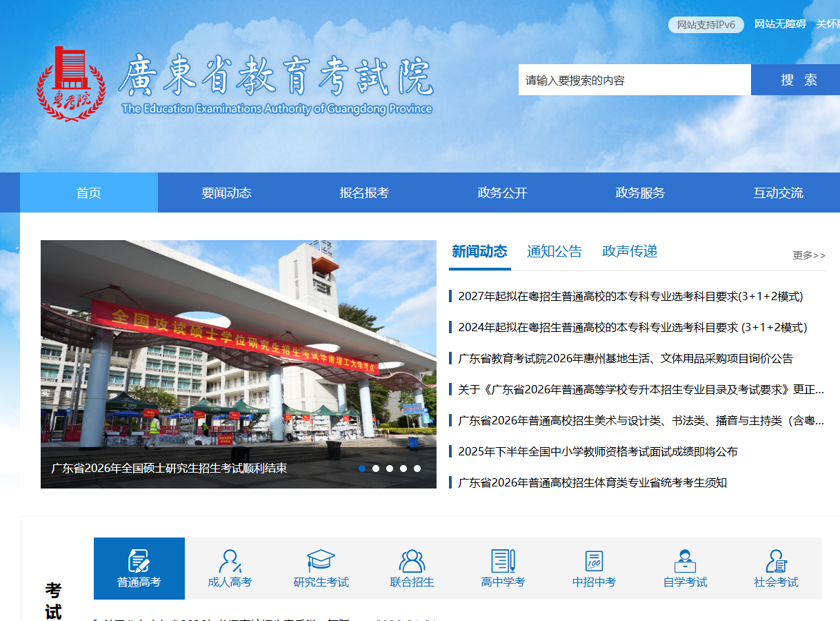
Task: Click the 中招中考 score sheet icon
Action: (x=594, y=560)
